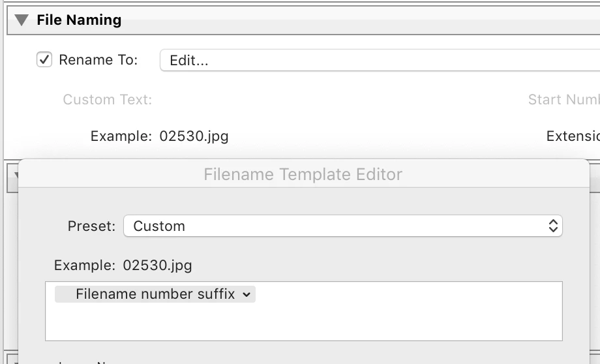600x364 pixels.
Task: Click the checkmark icon beside Rename To
Action: tap(44, 60)
